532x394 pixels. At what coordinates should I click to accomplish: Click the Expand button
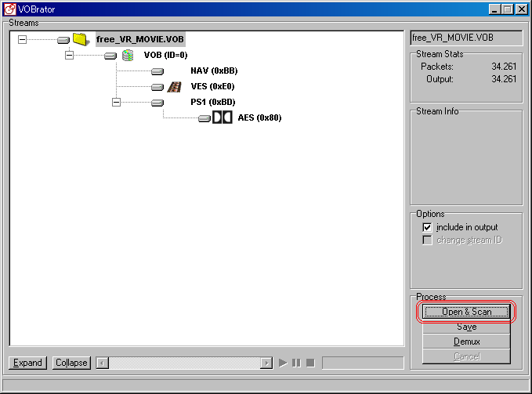(27, 363)
